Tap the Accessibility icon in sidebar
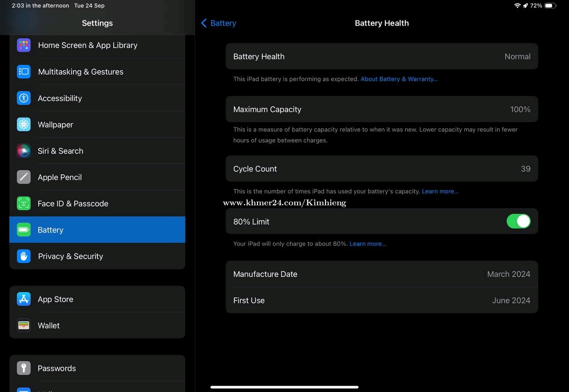This screenshot has height=392, width=569. coord(24,98)
